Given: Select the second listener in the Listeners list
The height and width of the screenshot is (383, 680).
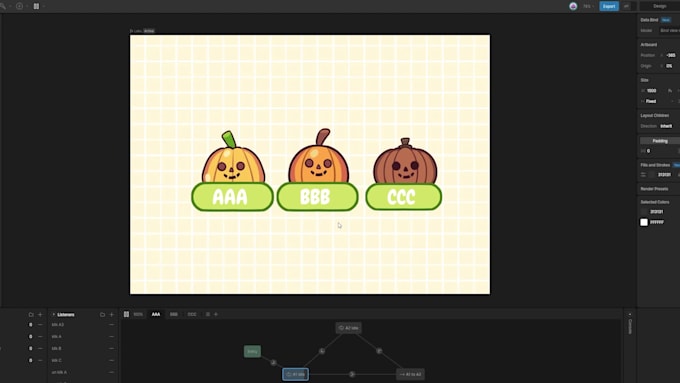Looking at the screenshot, I should (x=82, y=337).
